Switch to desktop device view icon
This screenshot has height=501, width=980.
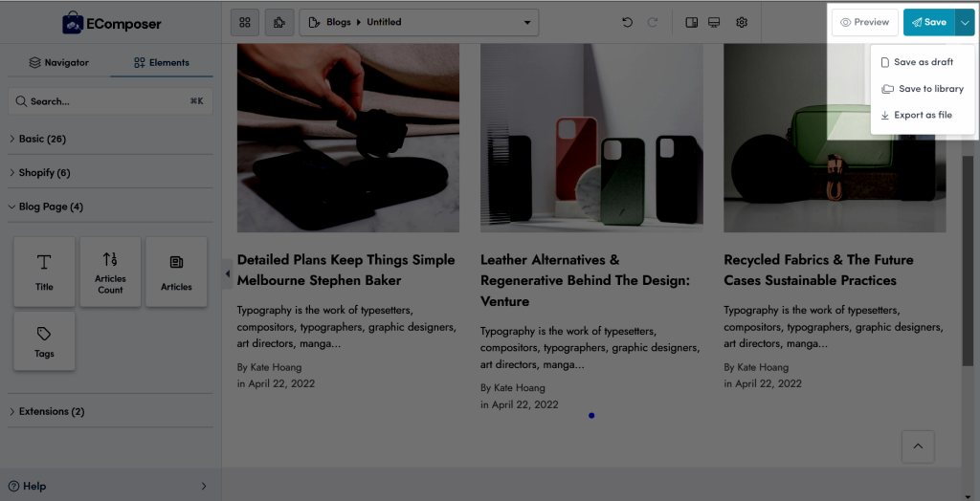coord(714,23)
